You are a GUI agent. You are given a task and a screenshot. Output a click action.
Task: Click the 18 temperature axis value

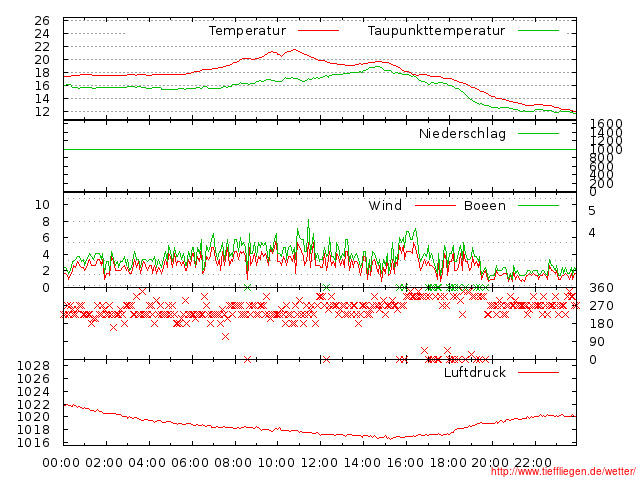pos(42,73)
